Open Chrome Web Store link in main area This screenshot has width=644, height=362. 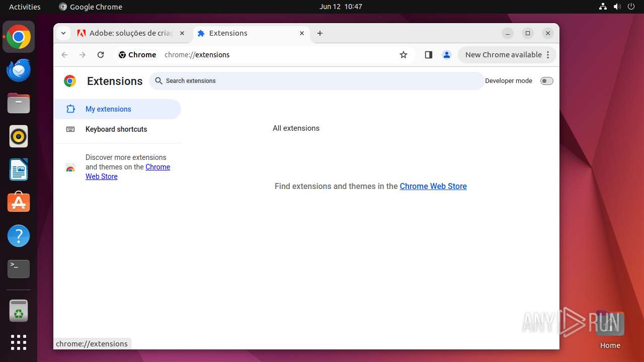click(x=433, y=186)
